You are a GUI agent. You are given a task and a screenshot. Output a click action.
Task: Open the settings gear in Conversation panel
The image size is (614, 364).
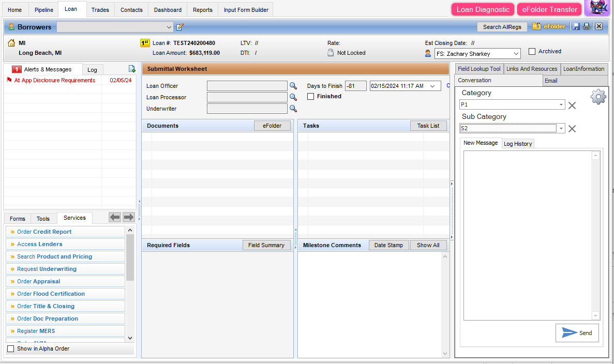pos(598,97)
